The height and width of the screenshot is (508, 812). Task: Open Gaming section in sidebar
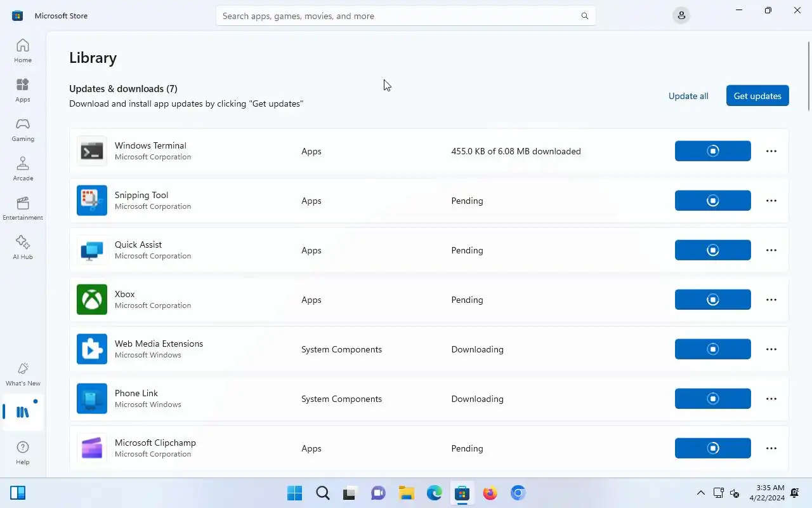pyautogui.click(x=23, y=130)
